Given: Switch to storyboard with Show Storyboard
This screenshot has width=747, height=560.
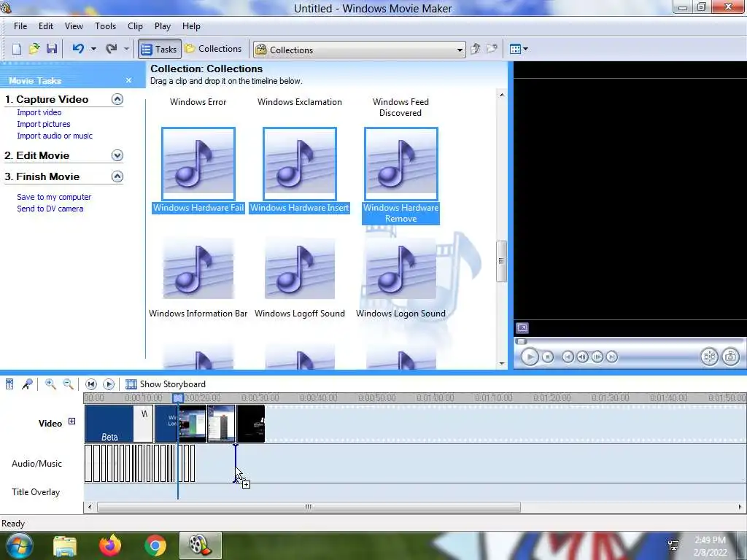Looking at the screenshot, I should pos(166,384).
